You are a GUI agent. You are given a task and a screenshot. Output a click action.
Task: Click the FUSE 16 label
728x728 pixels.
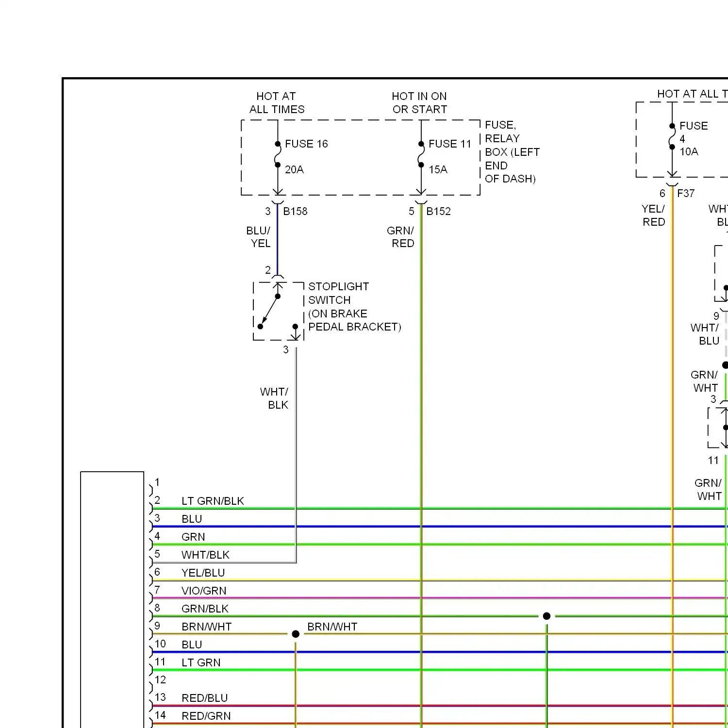pyautogui.click(x=306, y=144)
